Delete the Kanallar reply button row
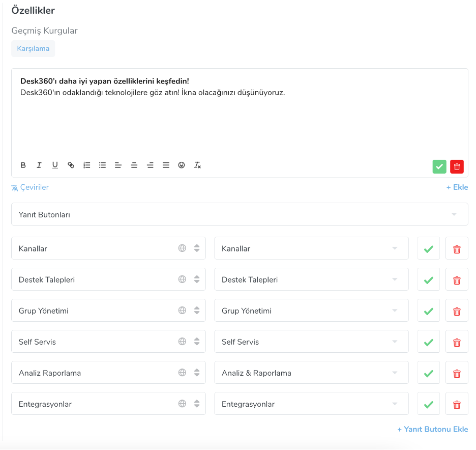The height and width of the screenshot is (450, 476). coord(457,248)
